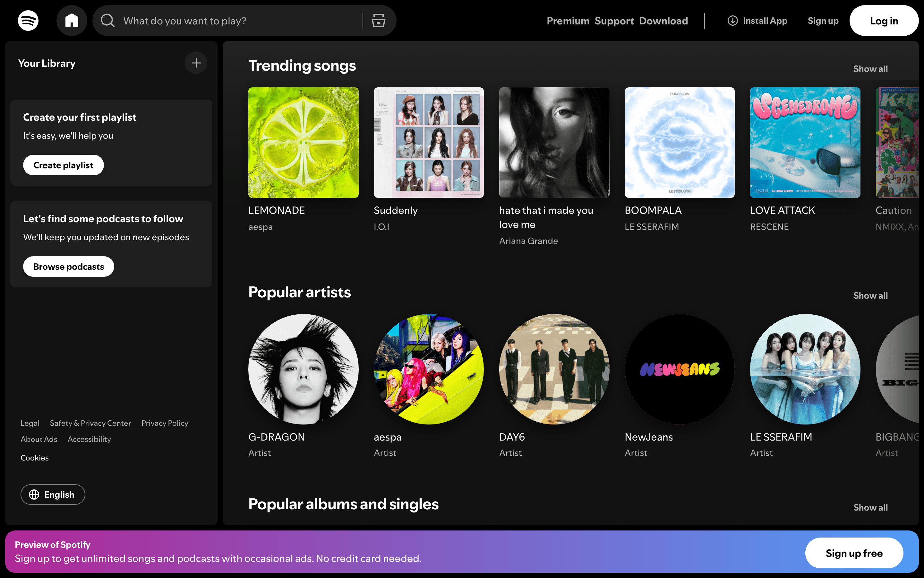Open the Caution cover art

(897, 143)
